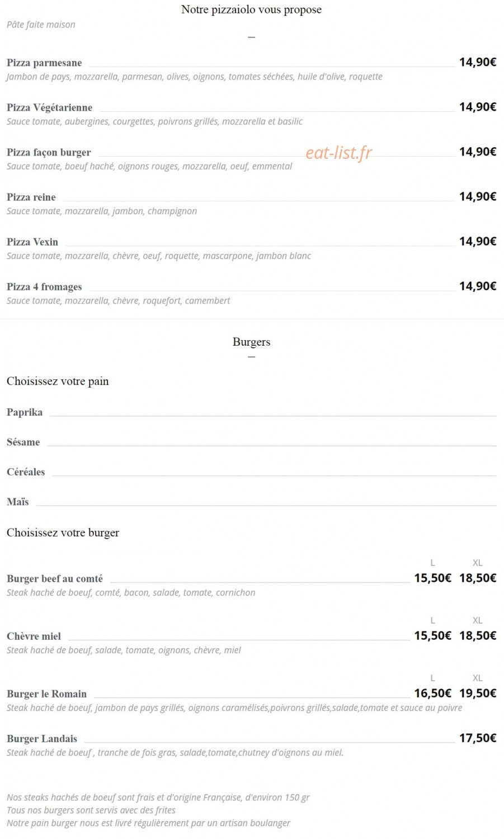This screenshot has height=839, width=504.
Task: Pick the Céréales bread option
Action: click(x=26, y=472)
